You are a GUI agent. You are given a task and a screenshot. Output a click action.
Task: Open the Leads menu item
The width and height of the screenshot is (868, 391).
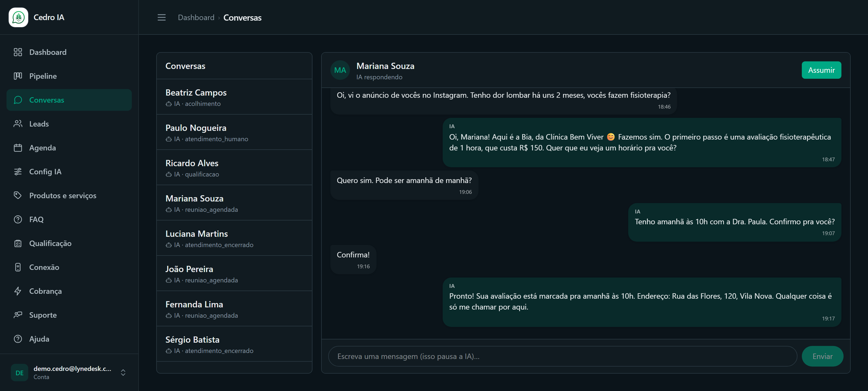(x=69, y=124)
